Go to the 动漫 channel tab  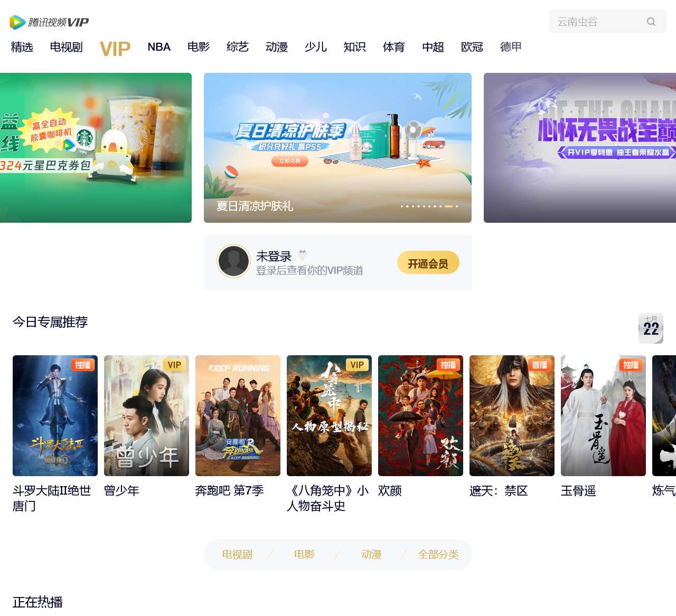[x=277, y=47]
